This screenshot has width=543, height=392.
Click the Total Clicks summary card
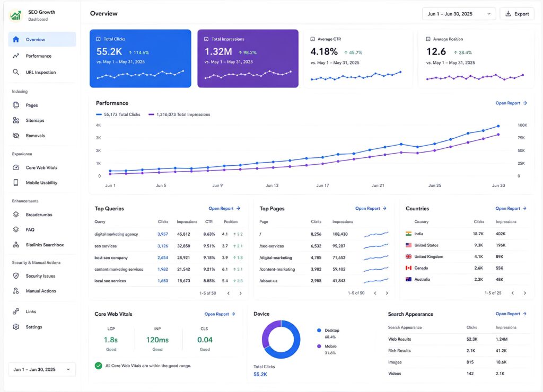point(140,58)
